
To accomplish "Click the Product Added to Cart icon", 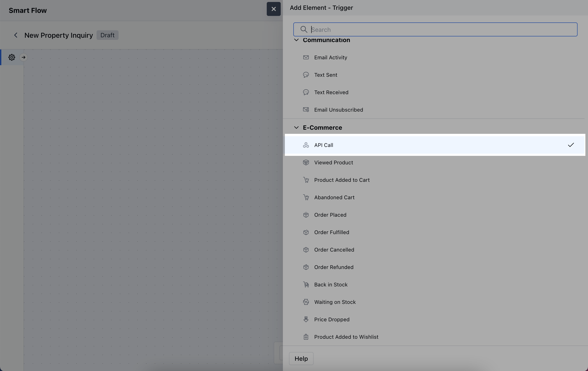I will pyautogui.click(x=306, y=180).
